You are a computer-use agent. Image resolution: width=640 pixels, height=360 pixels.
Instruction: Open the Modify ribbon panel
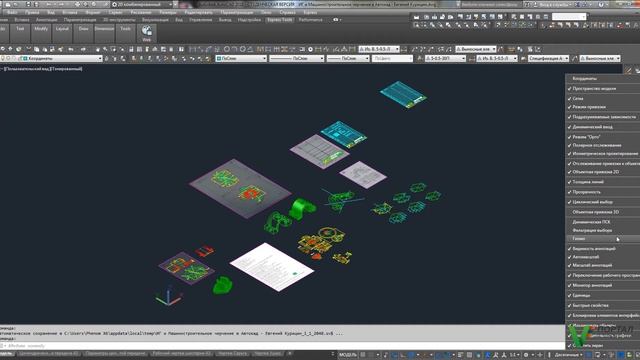[x=41, y=33]
